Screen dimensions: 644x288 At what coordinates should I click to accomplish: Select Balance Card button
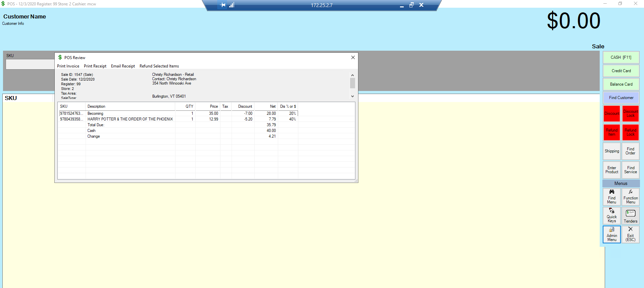[621, 84]
